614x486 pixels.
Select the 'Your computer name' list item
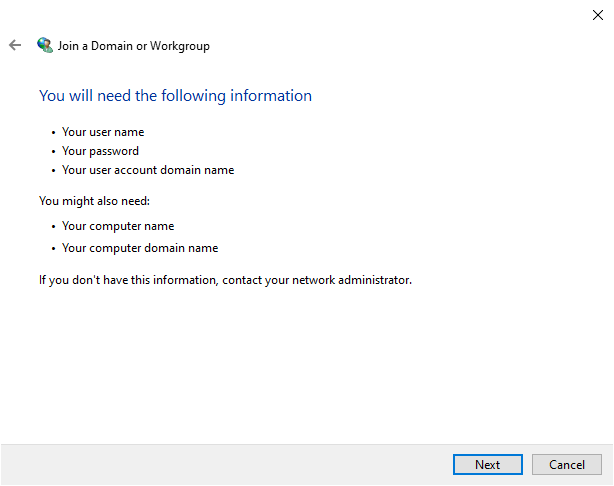[118, 226]
